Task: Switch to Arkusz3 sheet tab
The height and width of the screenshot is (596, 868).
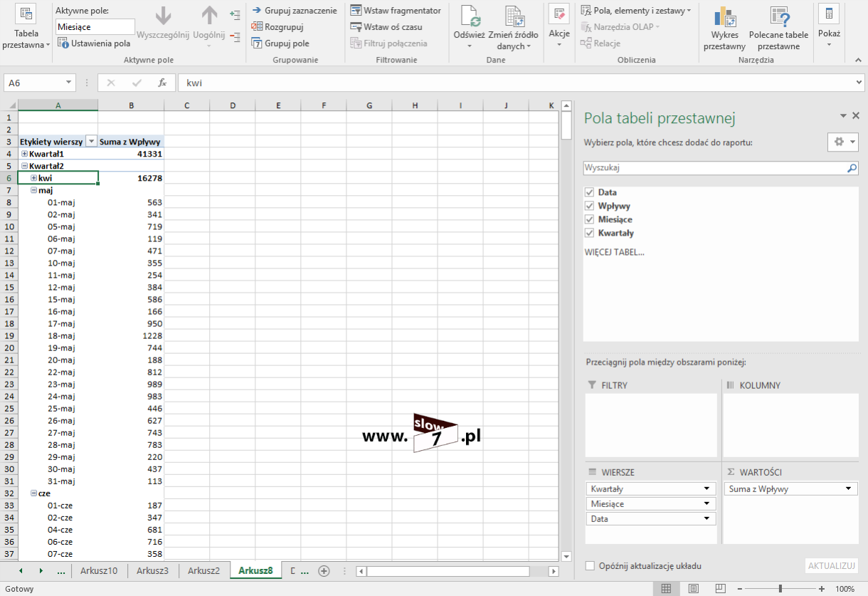Action: (x=152, y=570)
